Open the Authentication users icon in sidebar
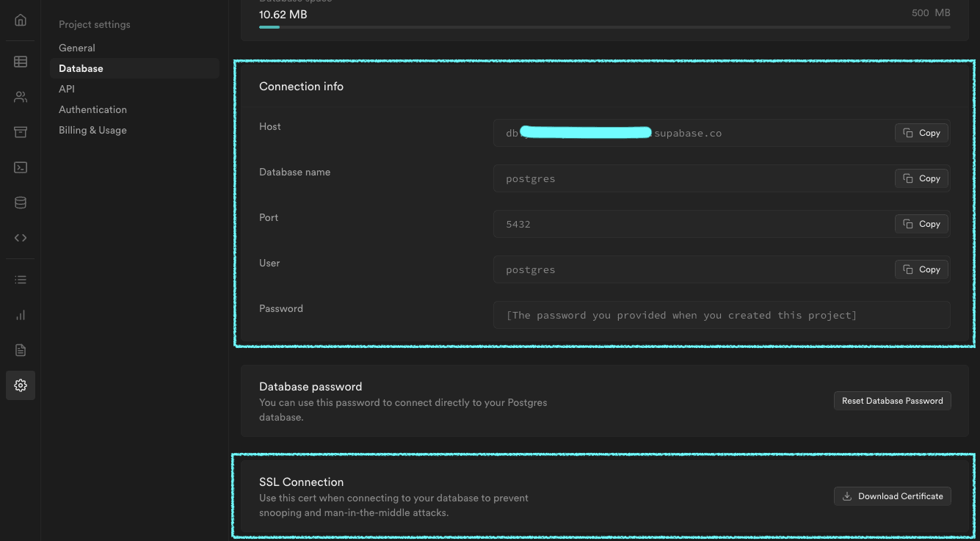This screenshot has height=541, width=980. coord(21,97)
